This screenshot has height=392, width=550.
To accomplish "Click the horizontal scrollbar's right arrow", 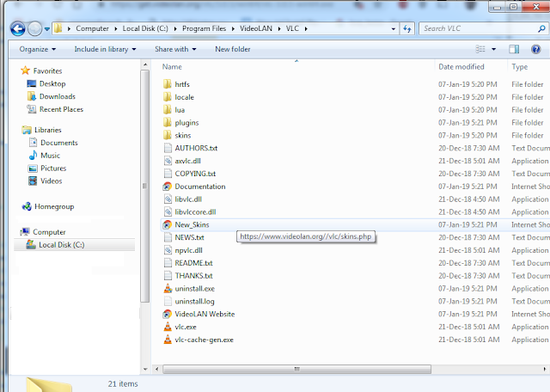I will coord(544,369).
